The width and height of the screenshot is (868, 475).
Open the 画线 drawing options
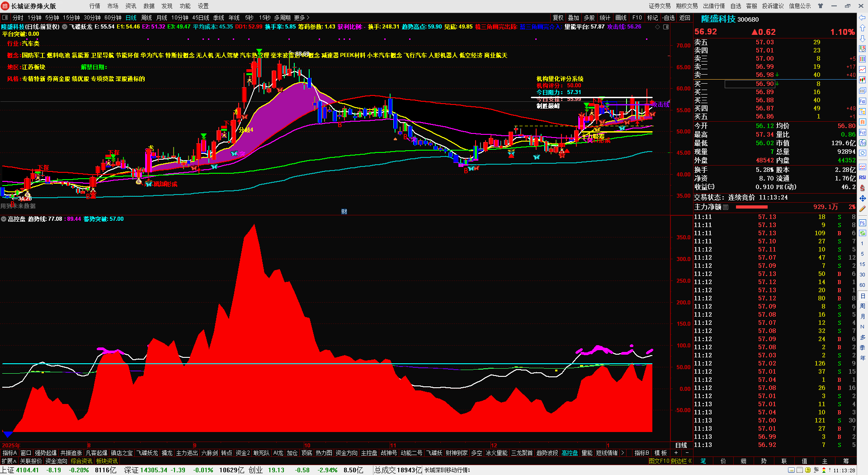[x=621, y=18]
